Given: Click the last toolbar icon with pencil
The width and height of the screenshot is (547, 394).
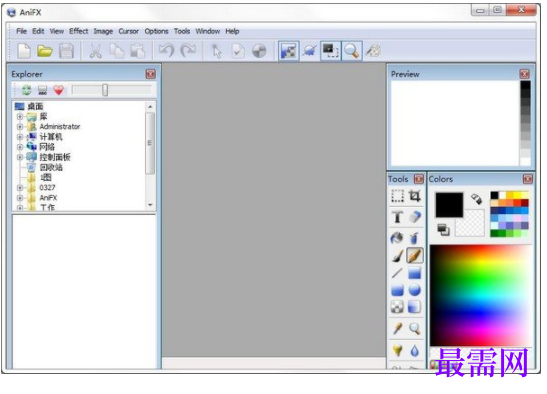Looking at the screenshot, I should 373,51.
